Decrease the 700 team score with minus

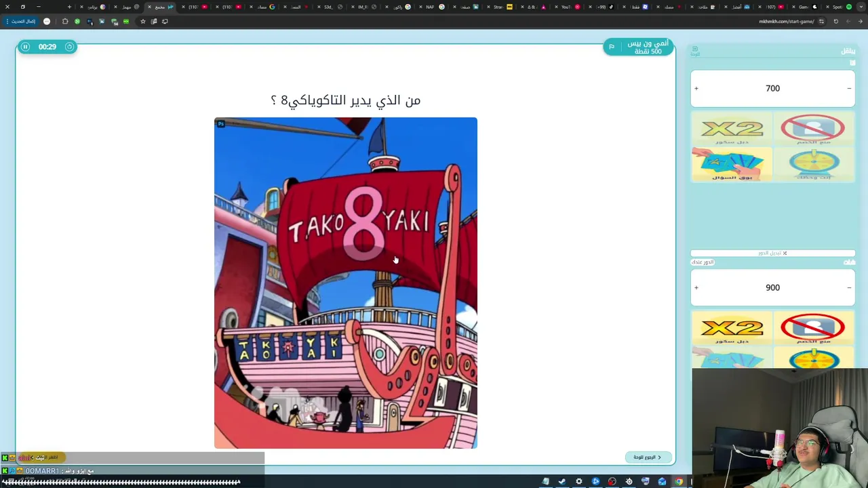tap(849, 88)
